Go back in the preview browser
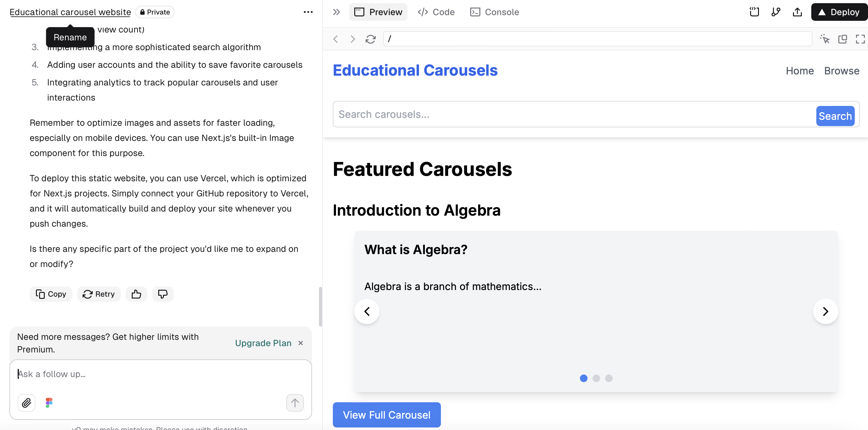This screenshot has height=430, width=868. 336,39
